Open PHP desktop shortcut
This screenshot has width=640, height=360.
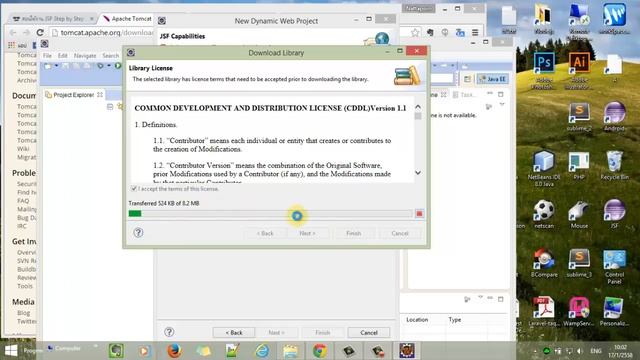(579, 165)
